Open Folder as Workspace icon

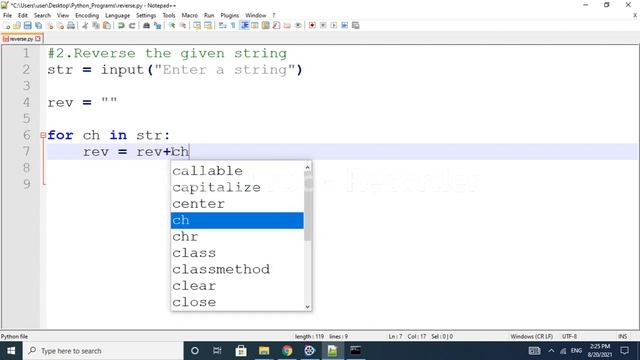(x=287, y=25)
